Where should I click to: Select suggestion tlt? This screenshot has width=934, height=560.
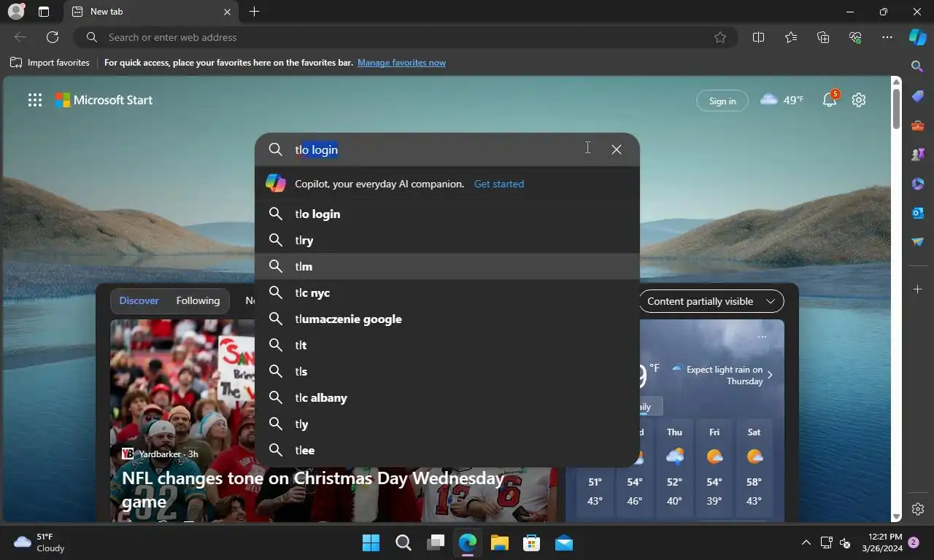pyautogui.click(x=447, y=345)
